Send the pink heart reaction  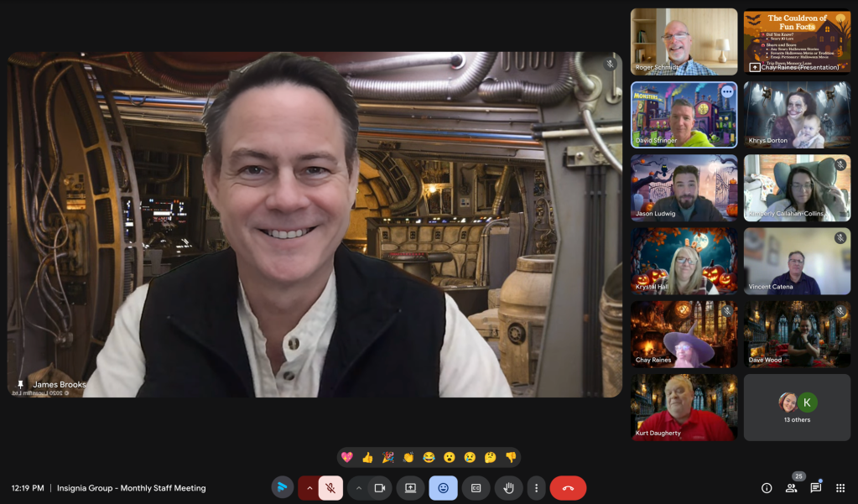click(x=346, y=457)
